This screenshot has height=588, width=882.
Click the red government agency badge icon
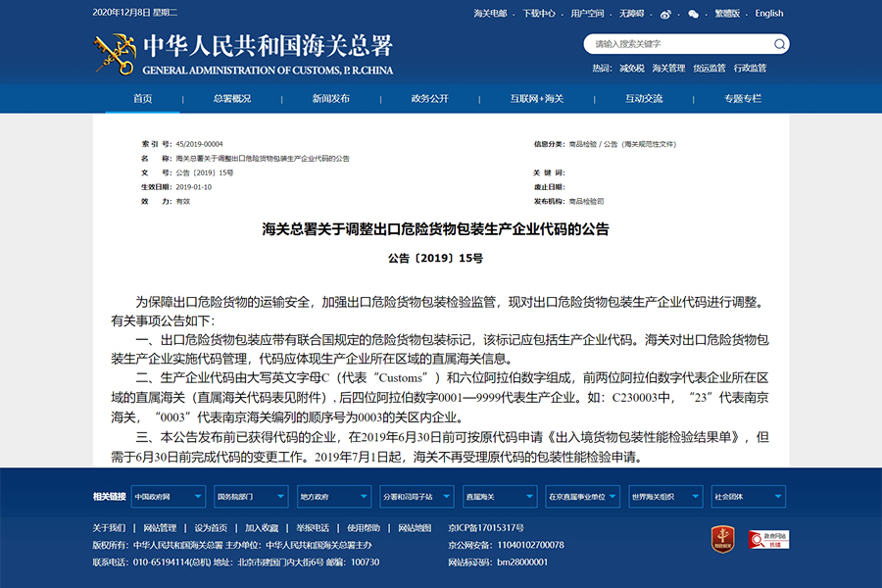coord(723,539)
